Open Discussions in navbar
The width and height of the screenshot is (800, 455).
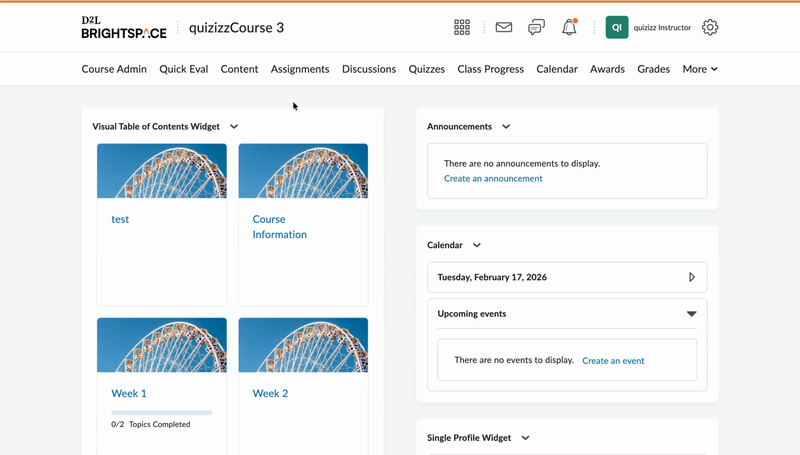pos(369,69)
